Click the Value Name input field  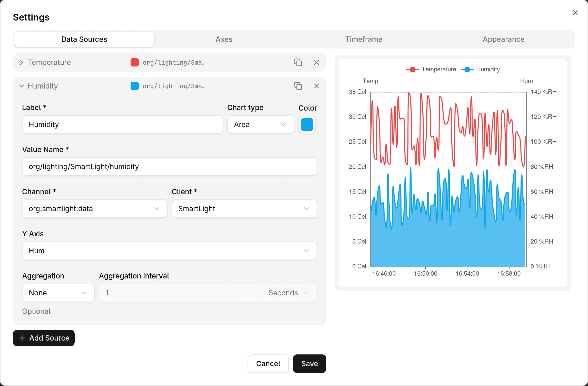click(169, 167)
